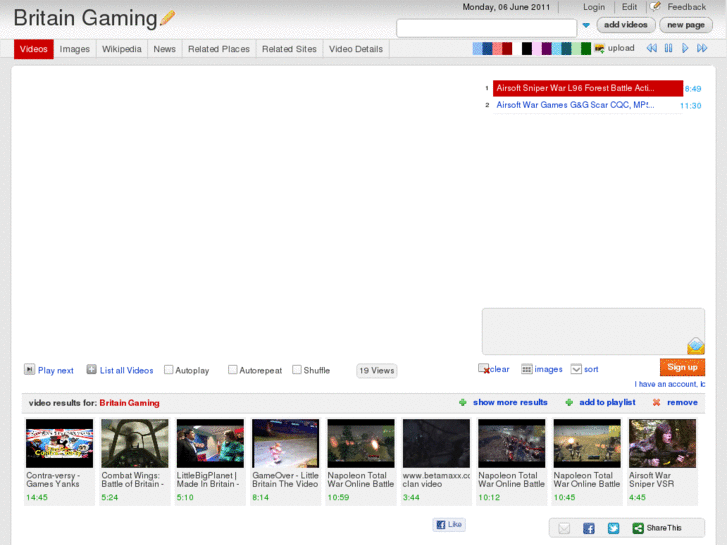Open the Combat Wings Battle of Britain thumbnail

pos(135,443)
